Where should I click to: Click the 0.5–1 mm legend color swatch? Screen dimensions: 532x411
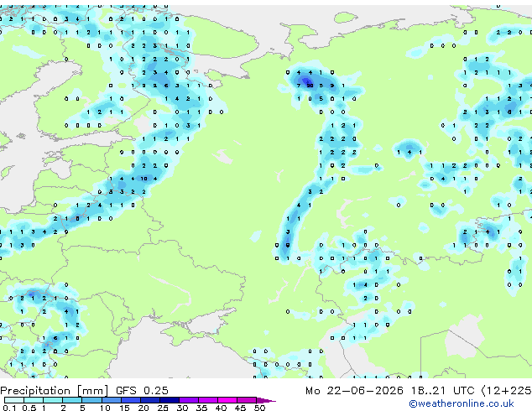[34, 400]
